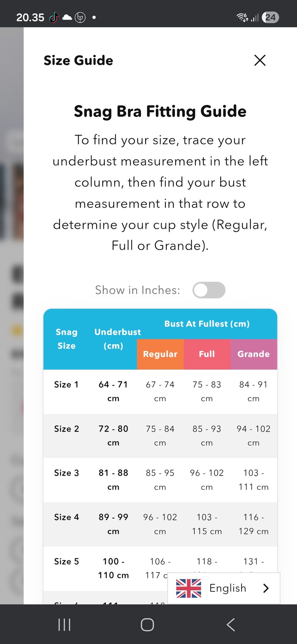This screenshot has height=644, width=297.
Task: Open the English language selector chevron
Action: 266,588
